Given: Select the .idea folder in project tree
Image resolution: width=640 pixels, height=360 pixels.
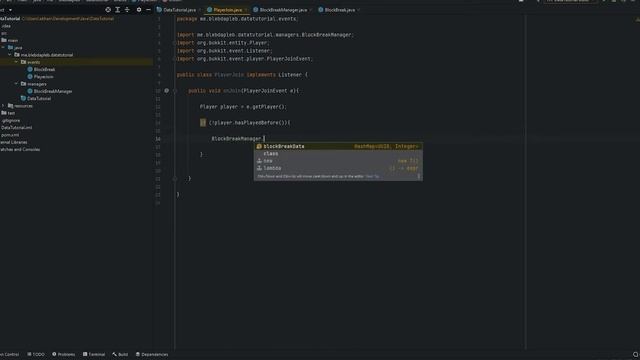Looking at the screenshot, I should (x=6, y=26).
